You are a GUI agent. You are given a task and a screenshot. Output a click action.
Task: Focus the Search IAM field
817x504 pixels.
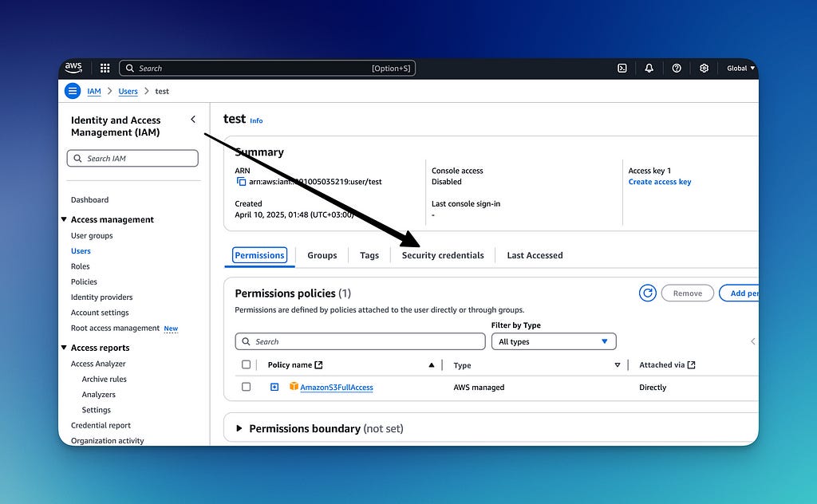[132, 158]
